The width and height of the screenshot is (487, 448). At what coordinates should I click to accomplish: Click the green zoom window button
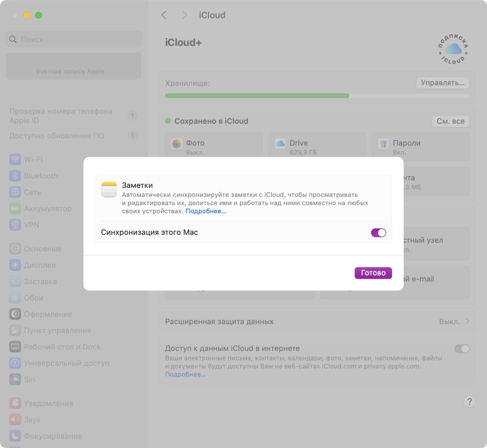[x=38, y=15]
